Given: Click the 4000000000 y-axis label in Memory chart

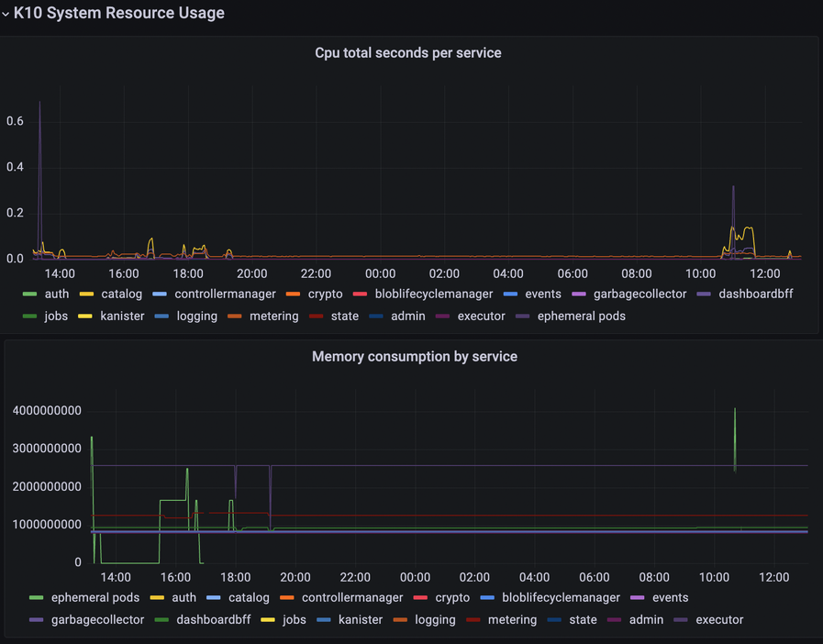Looking at the screenshot, I should (47, 410).
